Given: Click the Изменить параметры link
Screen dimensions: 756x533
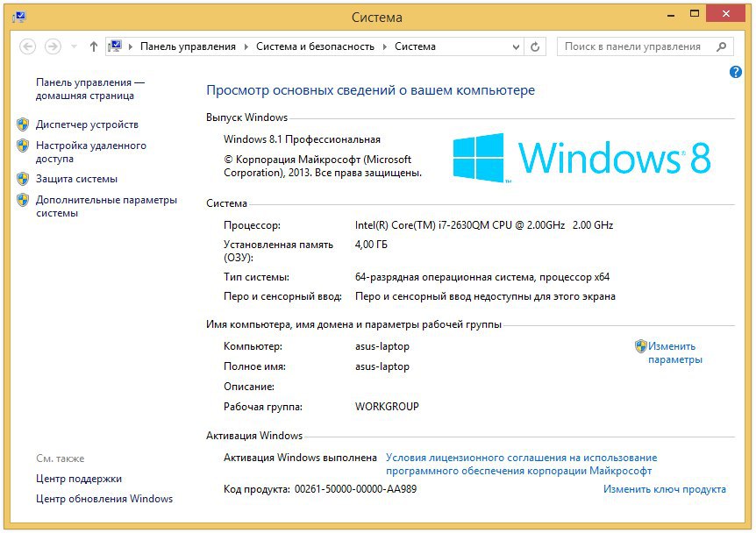Looking at the screenshot, I should (675, 352).
